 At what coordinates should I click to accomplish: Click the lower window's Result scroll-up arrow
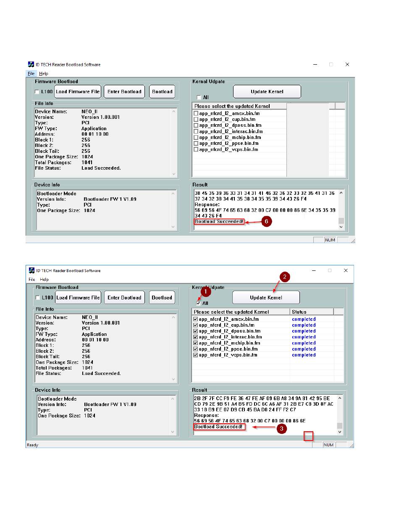[x=340, y=398]
